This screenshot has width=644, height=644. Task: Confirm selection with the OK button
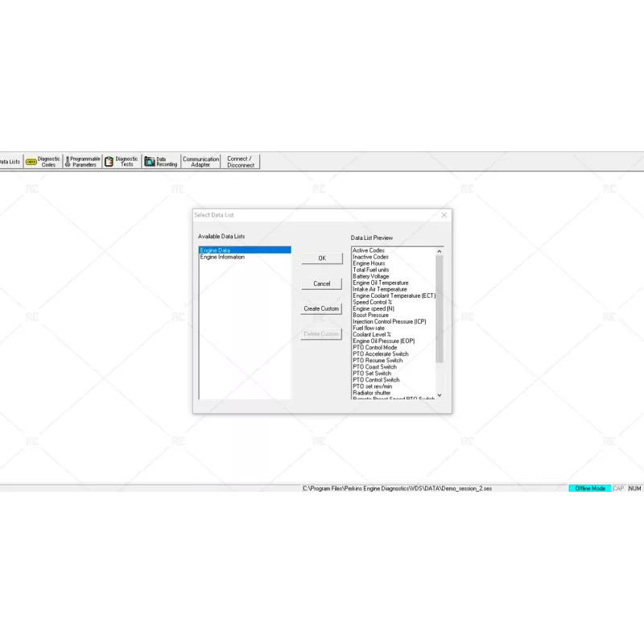[321, 258]
